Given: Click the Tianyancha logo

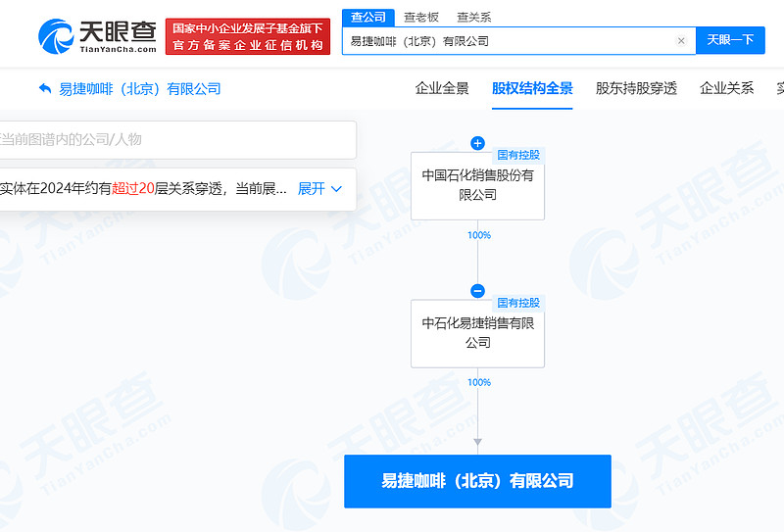Looking at the screenshot, I should click(97, 36).
